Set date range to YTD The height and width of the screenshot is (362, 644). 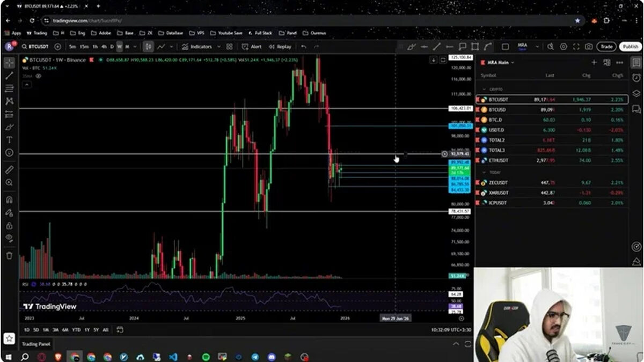[76, 330]
